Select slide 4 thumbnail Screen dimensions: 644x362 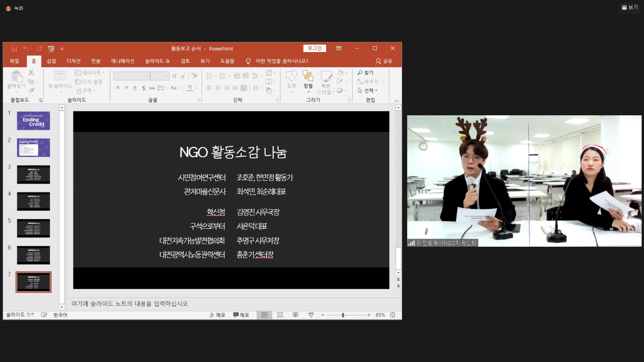coord(34,201)
